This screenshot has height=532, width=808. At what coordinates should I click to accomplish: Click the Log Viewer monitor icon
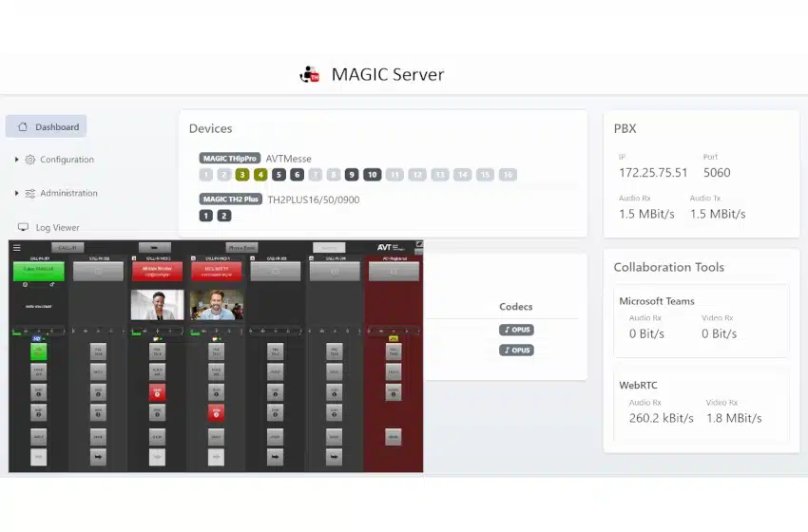pos(24,227)
